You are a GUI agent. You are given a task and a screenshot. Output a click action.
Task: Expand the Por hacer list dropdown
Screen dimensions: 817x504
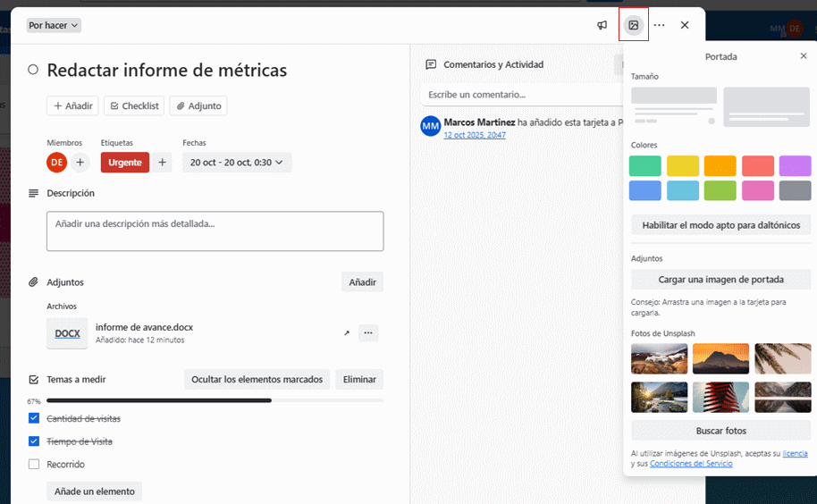(54, 25)
